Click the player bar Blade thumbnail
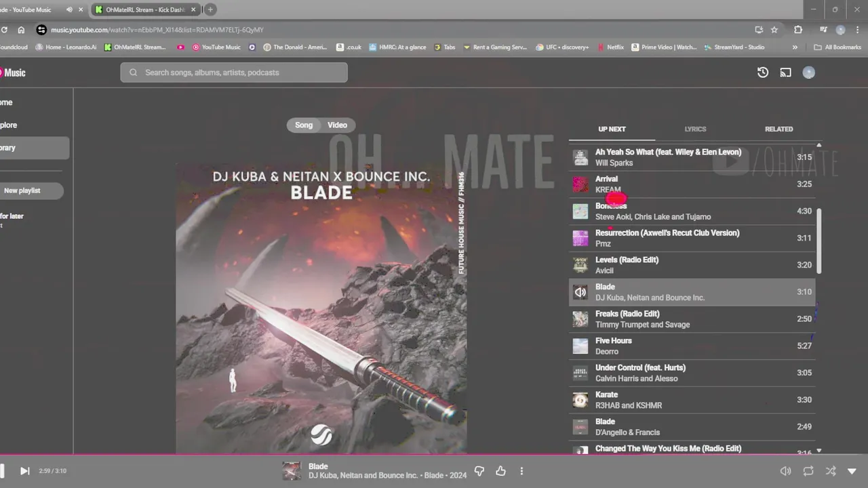 click(292, 471)
